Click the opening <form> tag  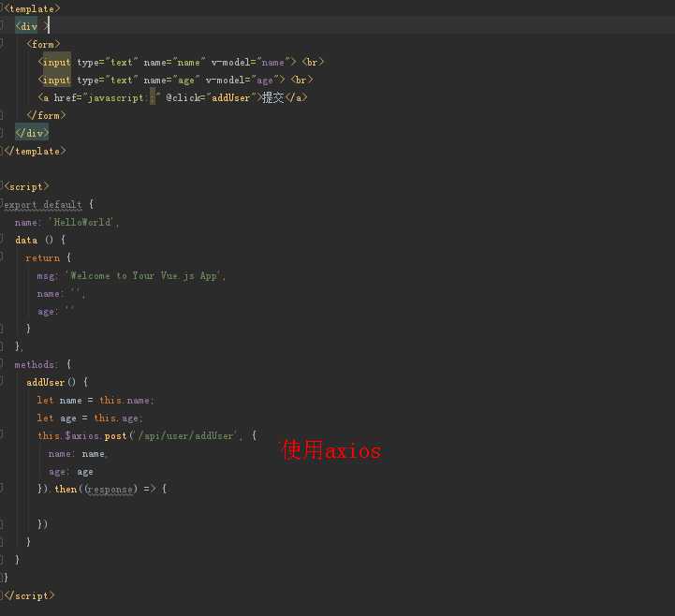tap(43, 44)
